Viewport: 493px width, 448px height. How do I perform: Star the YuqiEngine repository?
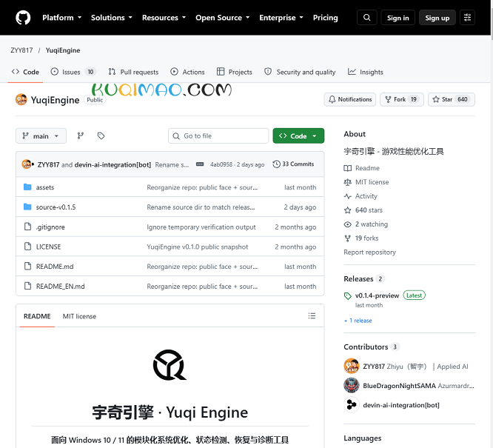(x=452, y=99)
